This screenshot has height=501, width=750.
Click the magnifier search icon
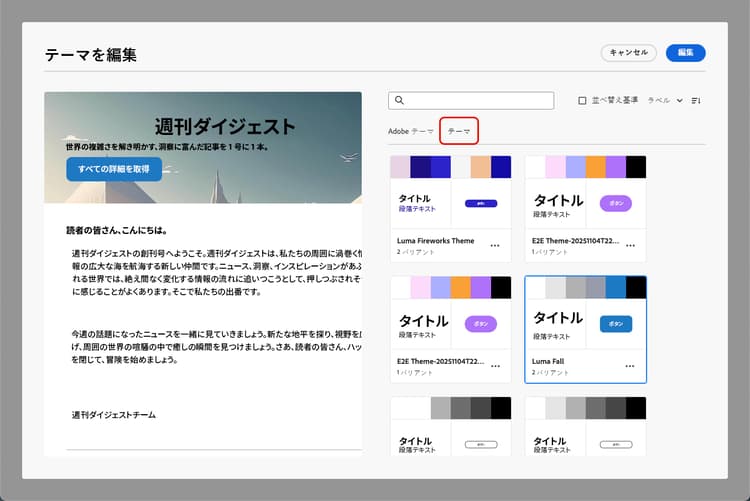coord(399,100)
